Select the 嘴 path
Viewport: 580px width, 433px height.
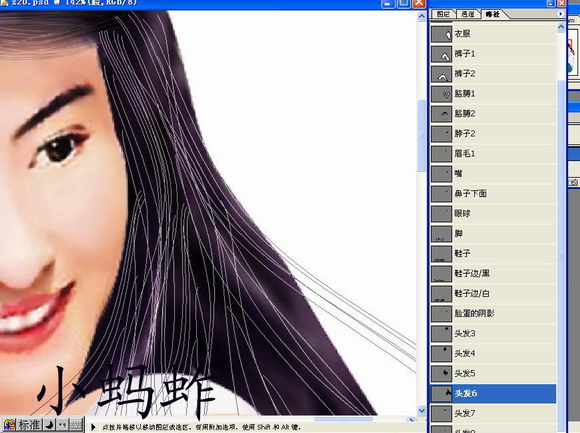pyautogui.click(x=493, y=173)
